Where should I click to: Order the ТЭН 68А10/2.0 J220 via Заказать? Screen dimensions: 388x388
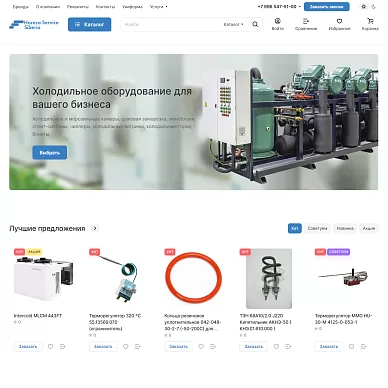254,347
